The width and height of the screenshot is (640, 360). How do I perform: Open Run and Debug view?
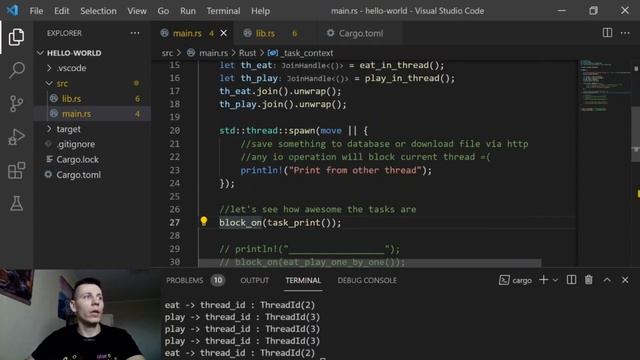click(16, 137)
